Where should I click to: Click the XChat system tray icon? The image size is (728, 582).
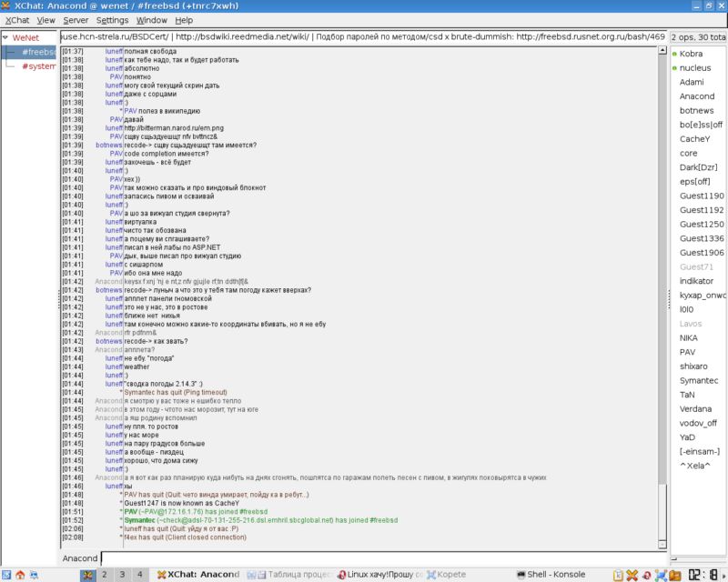click(632, 576)
